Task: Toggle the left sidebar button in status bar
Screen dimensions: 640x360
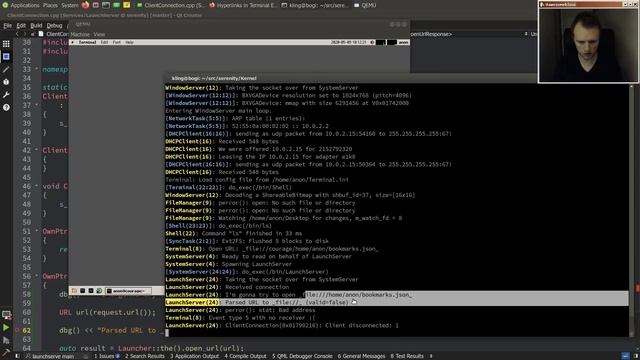Action: tap(18, 356)
